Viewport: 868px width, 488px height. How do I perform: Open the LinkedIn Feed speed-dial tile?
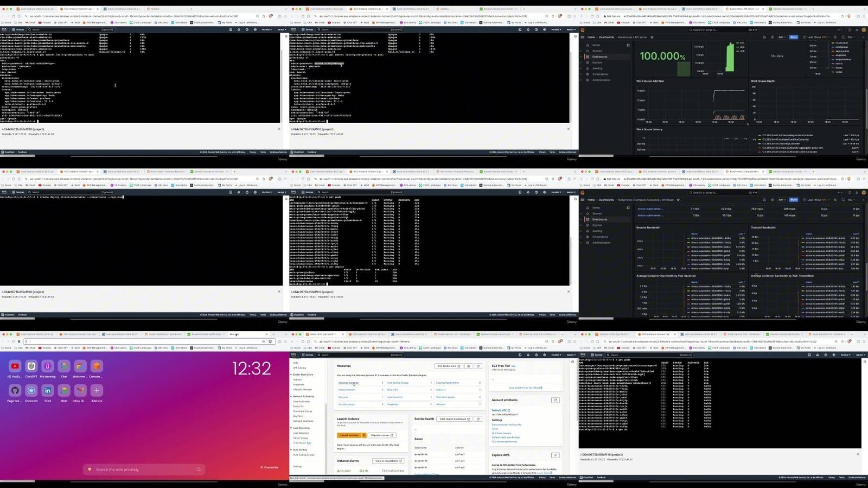(48, 390)
